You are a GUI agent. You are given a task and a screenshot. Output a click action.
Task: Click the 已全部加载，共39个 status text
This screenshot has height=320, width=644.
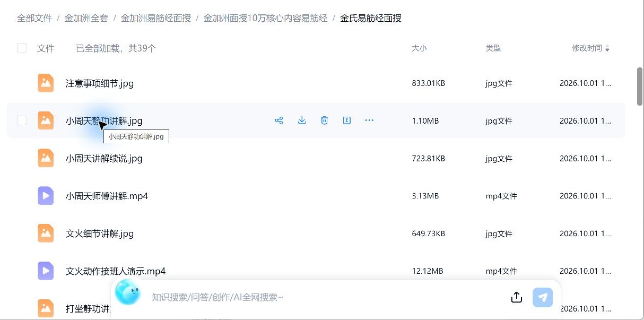click(x=116, y=48)
